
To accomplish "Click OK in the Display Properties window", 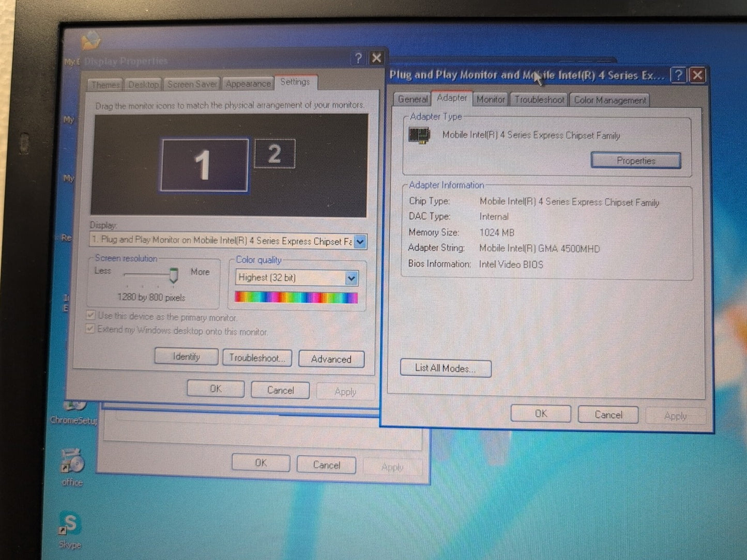I will pos(216,388).
